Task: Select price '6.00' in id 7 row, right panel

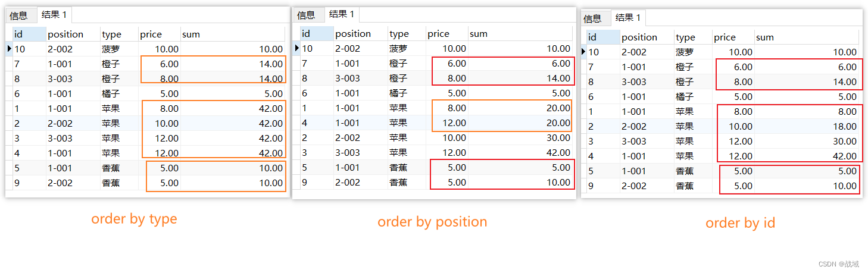Action: point(733,67)
